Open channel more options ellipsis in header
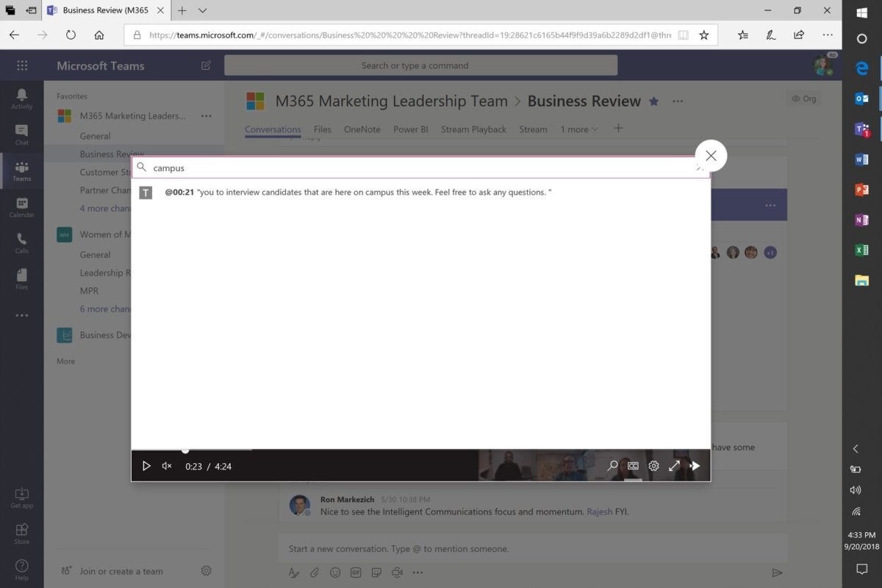 point(678,101)
